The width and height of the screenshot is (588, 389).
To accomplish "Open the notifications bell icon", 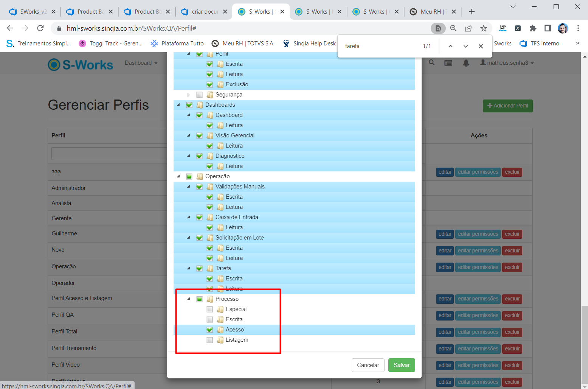I will tap(466, 63).
